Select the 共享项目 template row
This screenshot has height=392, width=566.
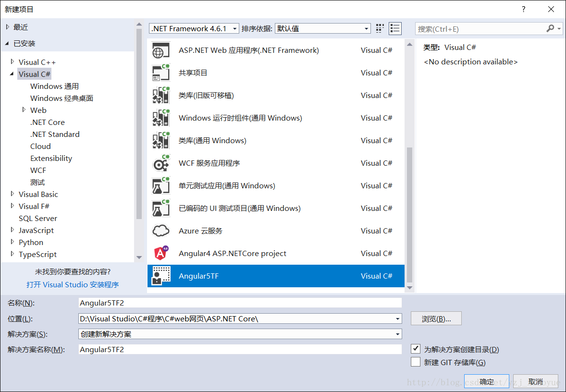[x=276, y=73]
